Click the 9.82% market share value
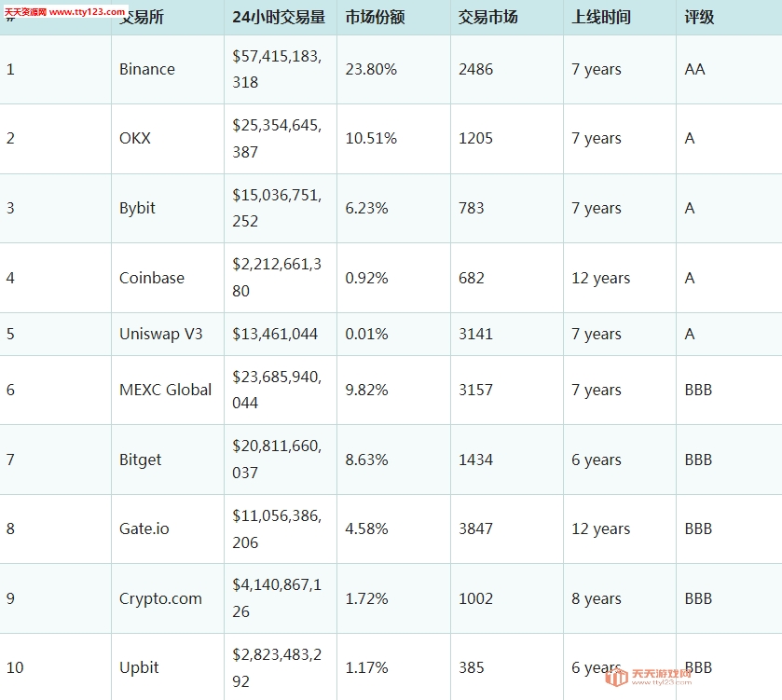 tap(366, 390)
